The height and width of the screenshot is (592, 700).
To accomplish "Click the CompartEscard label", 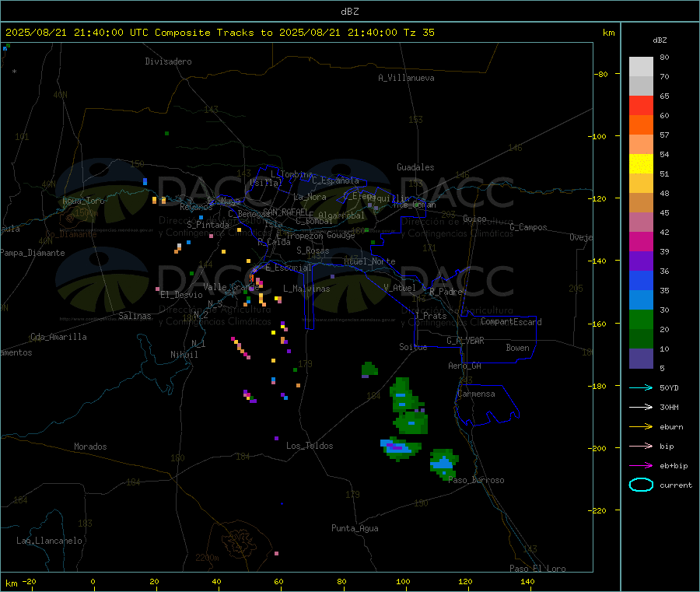I will tap(511, 321).
